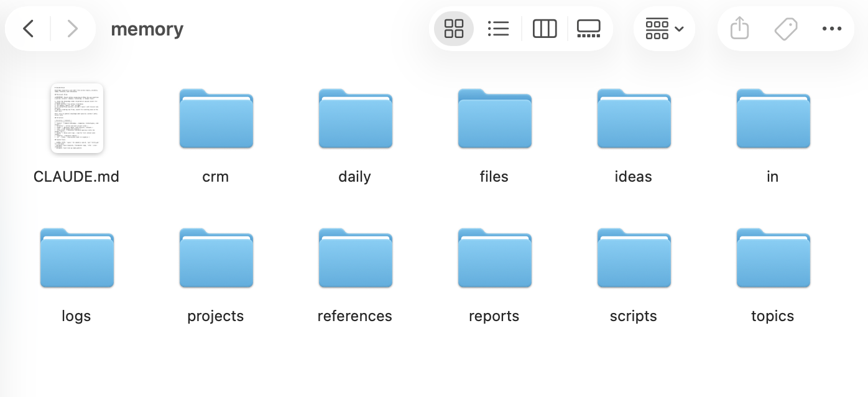Switch to column view

[545, 29]
